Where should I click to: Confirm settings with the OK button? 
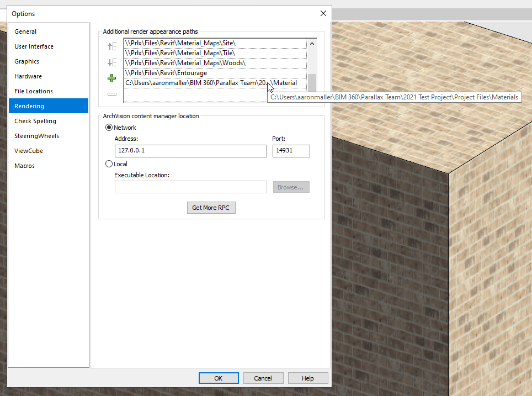point(218,378)
